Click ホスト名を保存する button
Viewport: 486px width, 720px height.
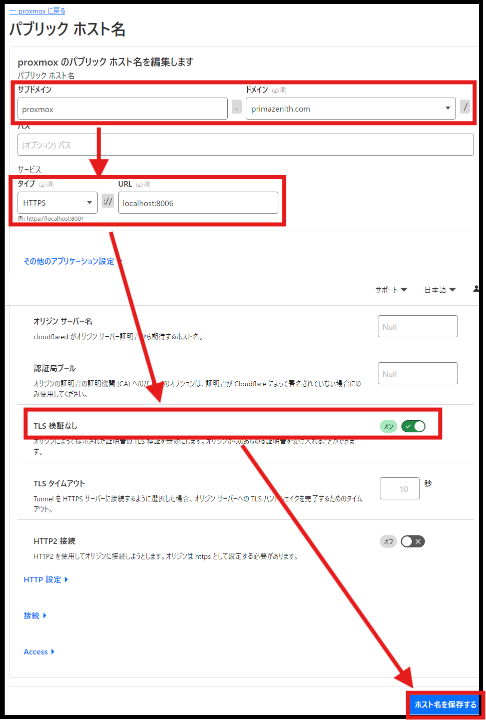(x=445, y=704)
